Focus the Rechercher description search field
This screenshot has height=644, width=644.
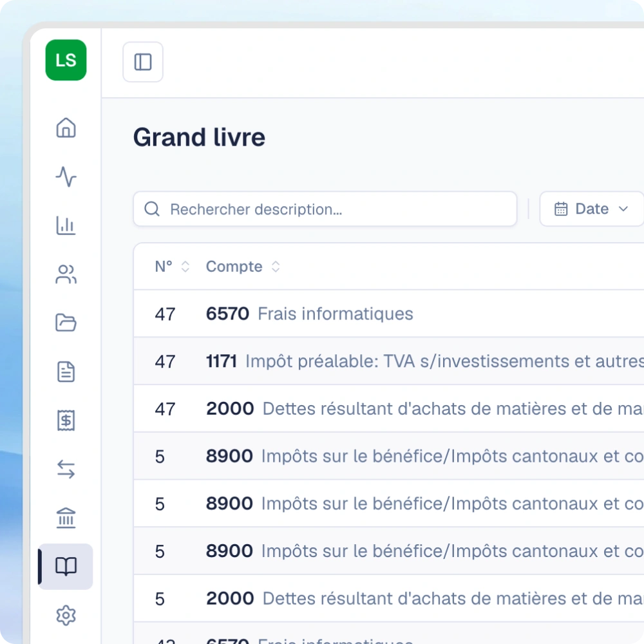pos(325,209)
